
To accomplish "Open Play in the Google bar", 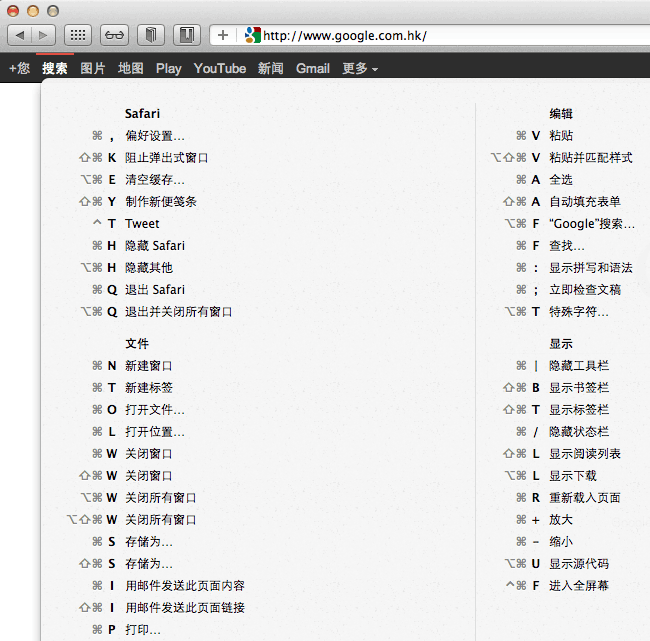I will pyautogui.click(x=169, y=68).
